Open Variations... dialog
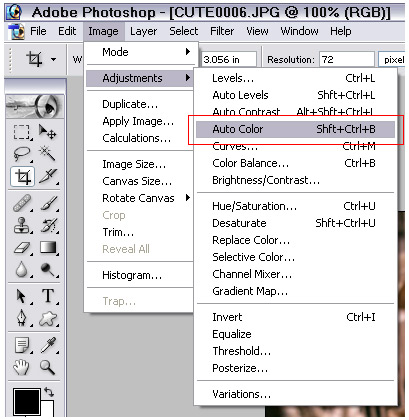Image resolution: width=409 pixels, height=420 pixels. [295, 394]
